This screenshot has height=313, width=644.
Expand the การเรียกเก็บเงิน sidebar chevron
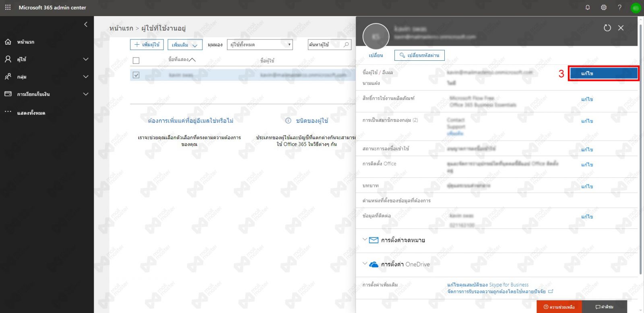point(86,94)
